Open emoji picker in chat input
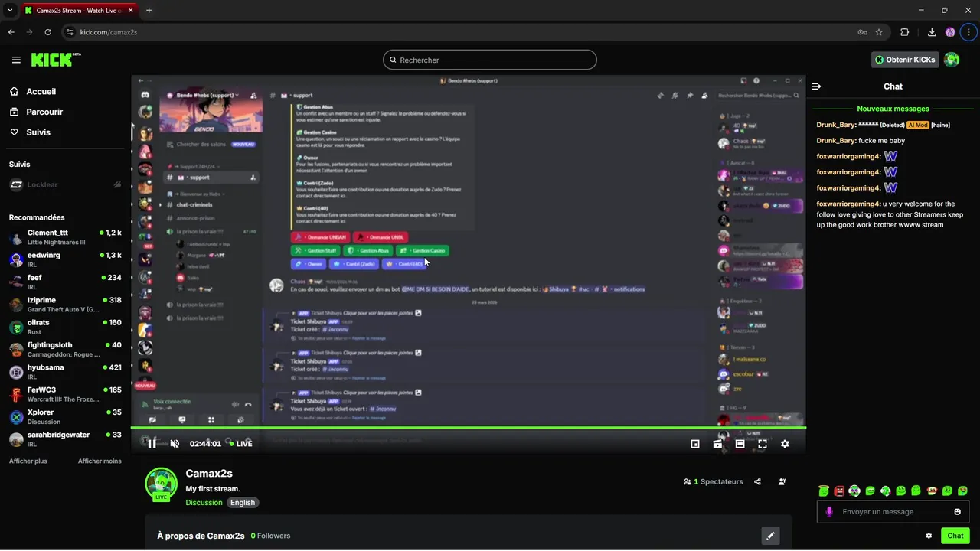The image size is (980, 551). [x=958, y=512]
